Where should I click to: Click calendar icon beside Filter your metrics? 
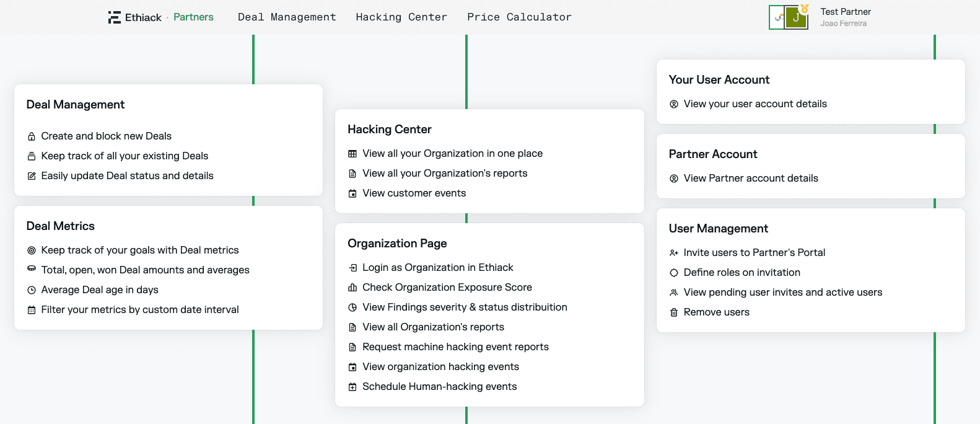pos(32,310)
